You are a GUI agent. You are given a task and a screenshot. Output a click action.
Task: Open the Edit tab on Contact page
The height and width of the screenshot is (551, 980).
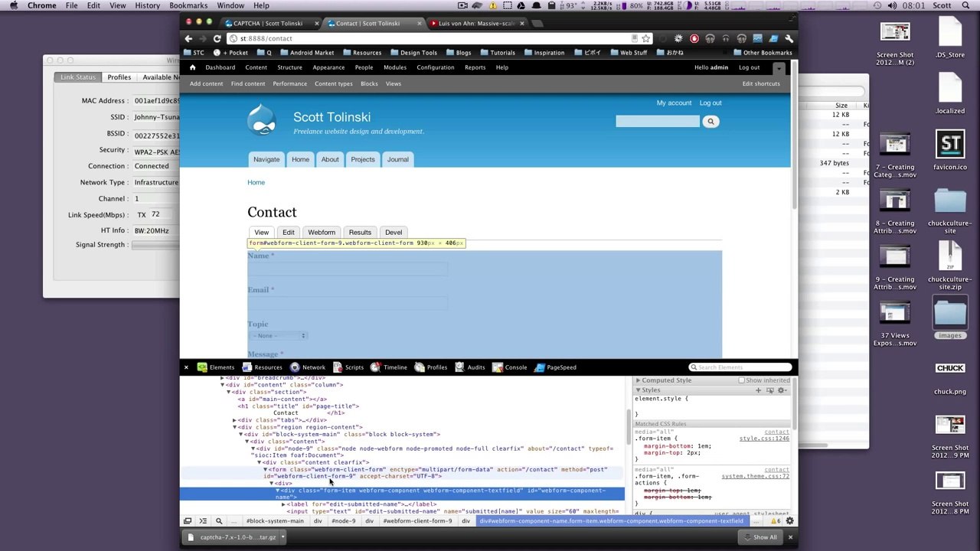click(289, 233)
